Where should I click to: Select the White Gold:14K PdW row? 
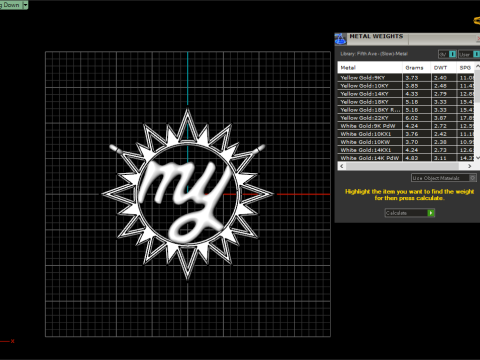tap(406, 158)
